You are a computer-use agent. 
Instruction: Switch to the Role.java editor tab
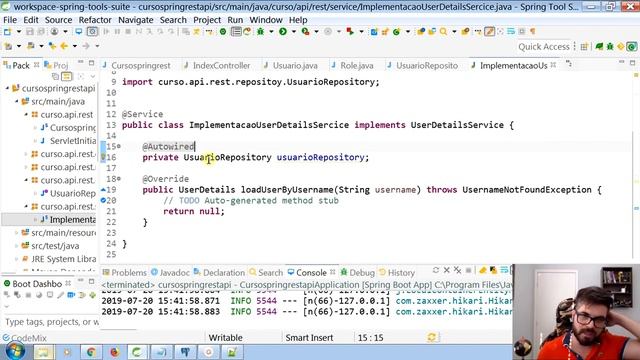tap(353, 65)
